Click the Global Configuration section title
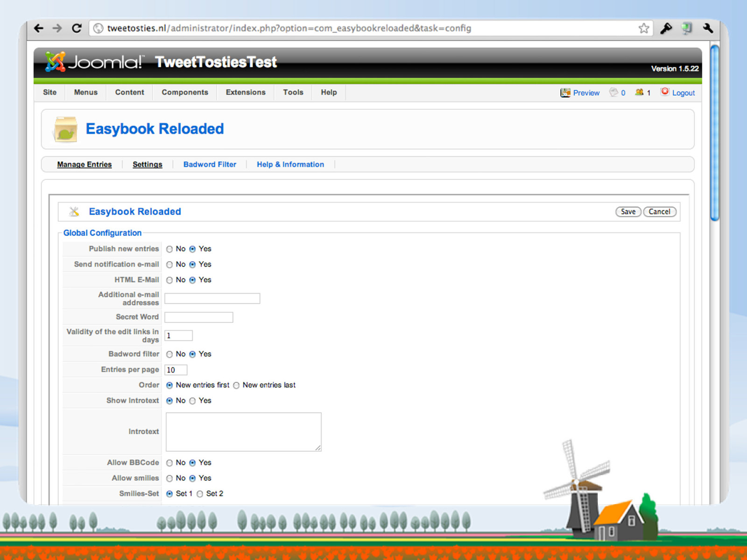Image resolution: width=747 pixels, height=560 pixels. tap(102, 233)
